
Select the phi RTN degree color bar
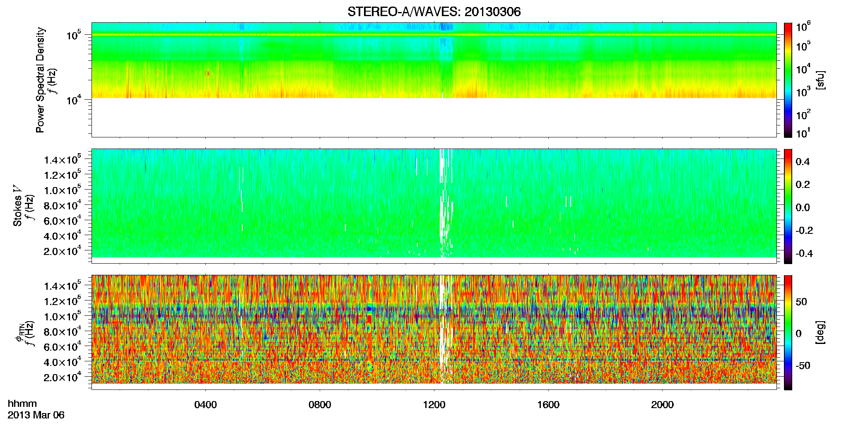click(x=788, y=332)
